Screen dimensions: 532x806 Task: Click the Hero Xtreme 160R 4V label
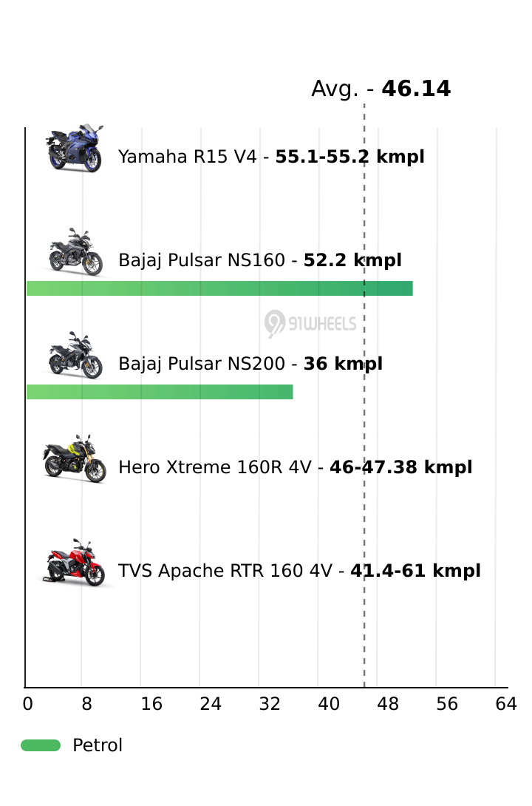tap(295, 467)
